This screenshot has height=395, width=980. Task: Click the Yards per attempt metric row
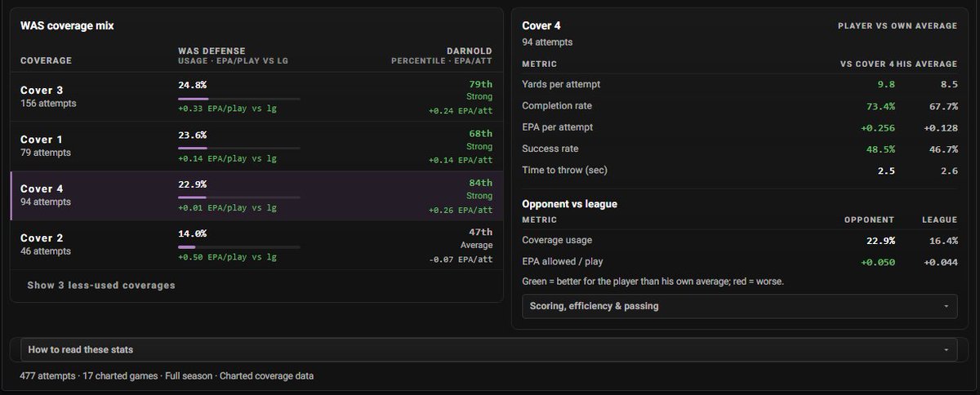click(x=740, y=84)
